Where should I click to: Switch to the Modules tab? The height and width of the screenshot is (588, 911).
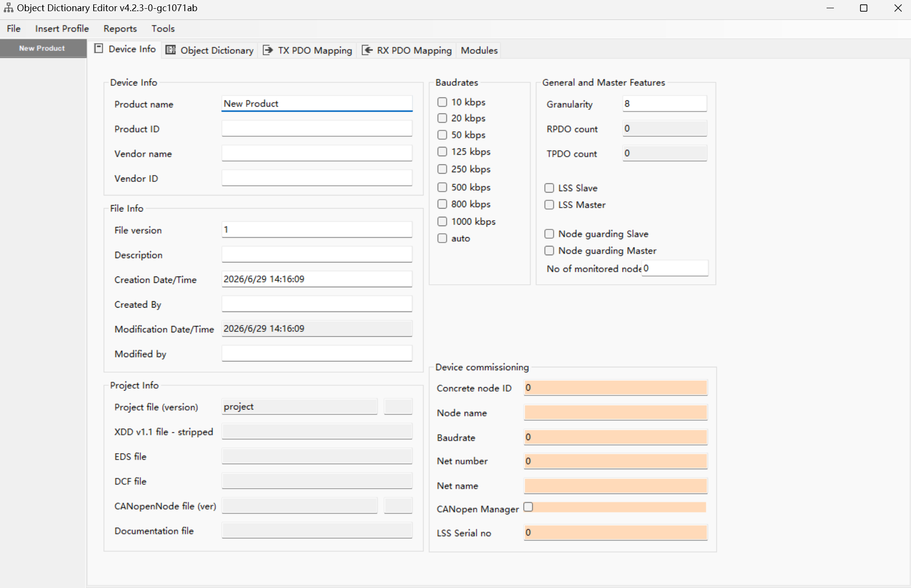479,50
